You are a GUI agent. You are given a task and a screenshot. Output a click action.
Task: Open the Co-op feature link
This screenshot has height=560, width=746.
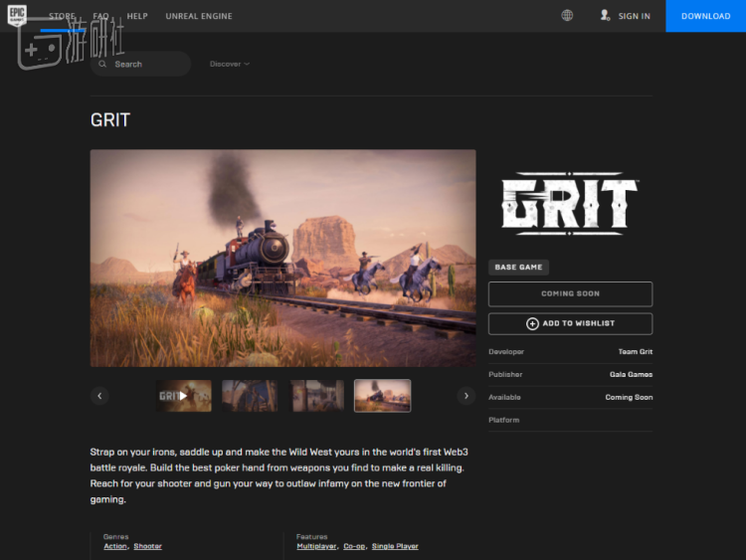point(354,546)
